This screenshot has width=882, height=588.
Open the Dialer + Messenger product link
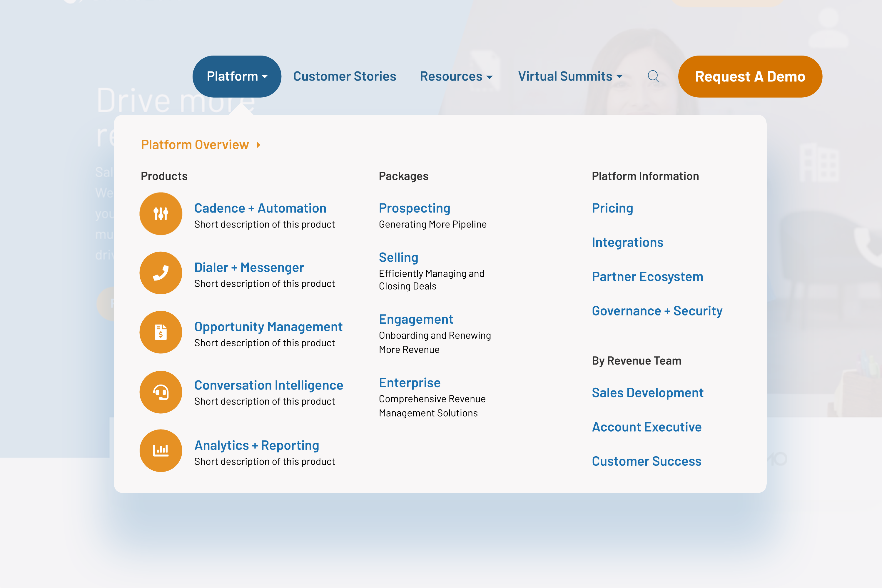click(x=249, y=267)
